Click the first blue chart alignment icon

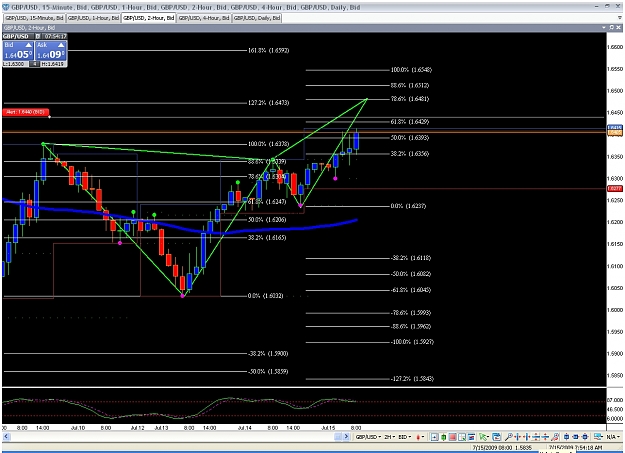566,437
